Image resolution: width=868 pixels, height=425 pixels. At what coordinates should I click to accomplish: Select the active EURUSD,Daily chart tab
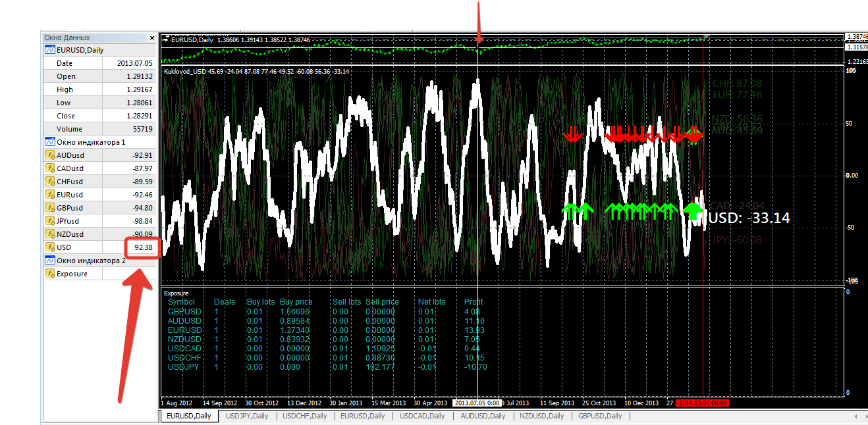point(189,416)
